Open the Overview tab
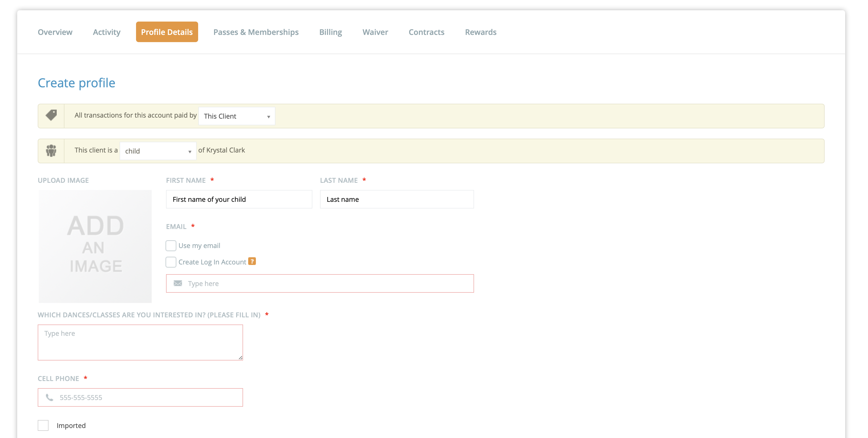The height and width of the screenshot is (438, 868). pos(55,32)
